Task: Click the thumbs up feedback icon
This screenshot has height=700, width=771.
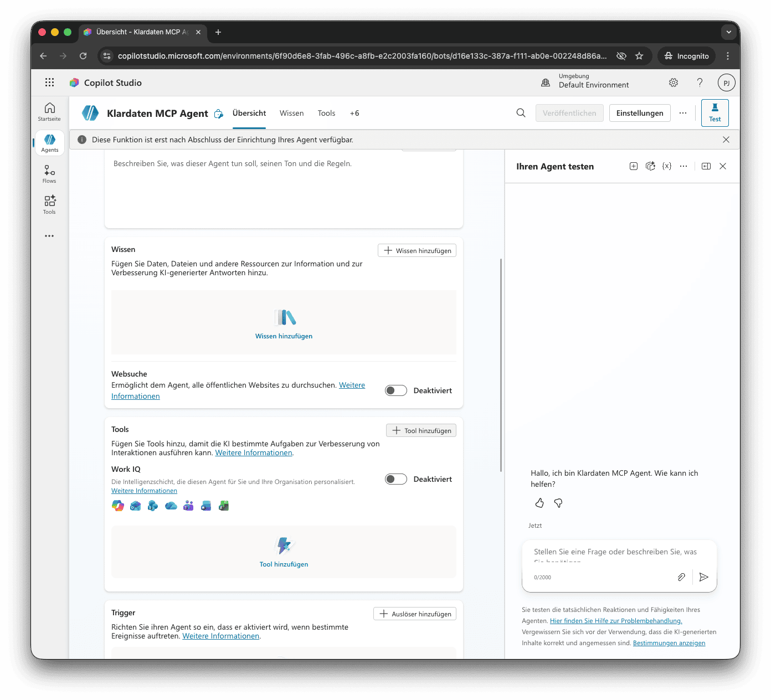Action: pos(539,503)
